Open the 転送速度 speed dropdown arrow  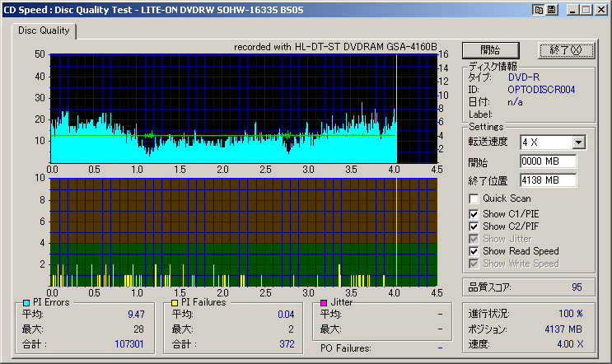click(x=579, y=142)
